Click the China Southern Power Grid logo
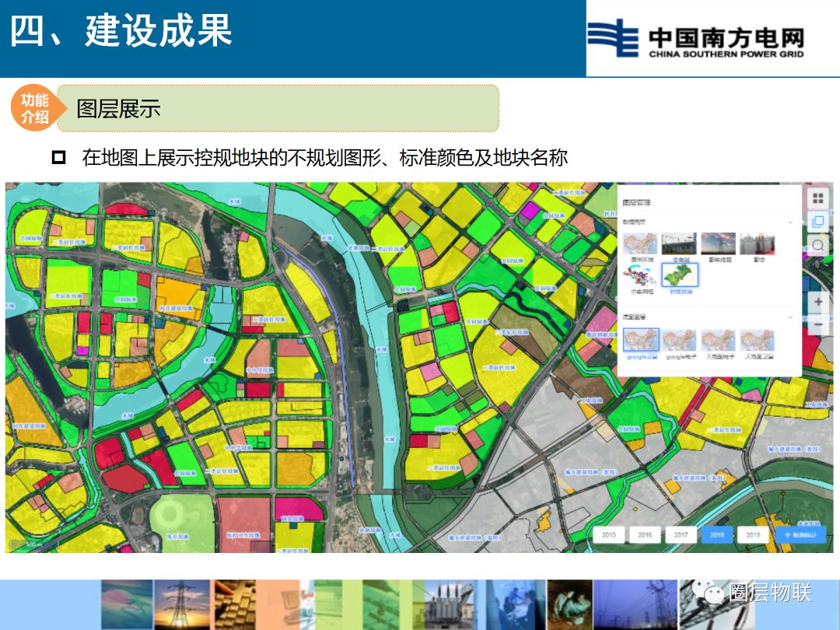Screen dimensions: 840x630 (x=696, y=39)
